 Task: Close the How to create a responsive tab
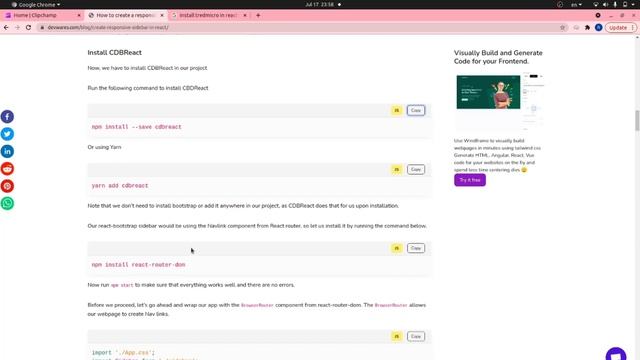pos(162,15)
